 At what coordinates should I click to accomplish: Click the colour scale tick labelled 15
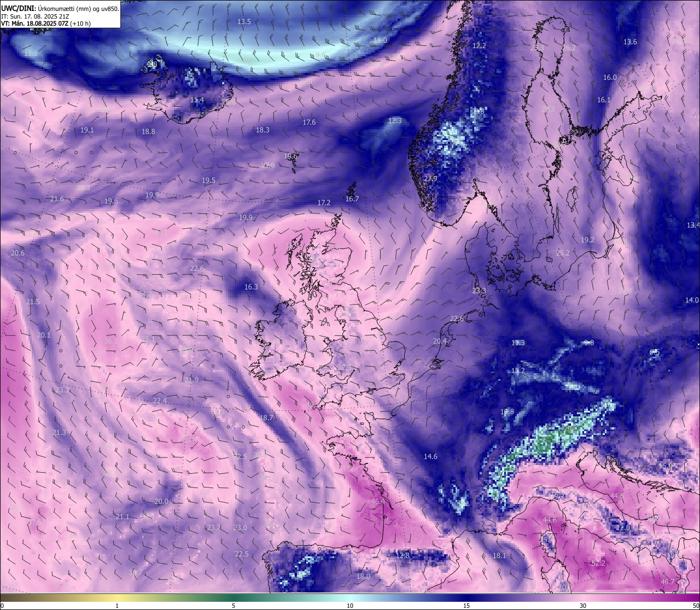[466, 606]
